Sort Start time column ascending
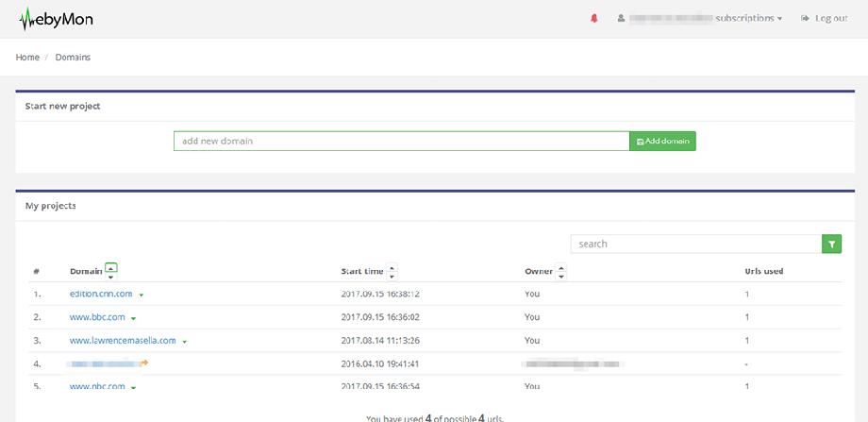The height and width of the screenshot is (422, 868). click(x=392, y=267)
